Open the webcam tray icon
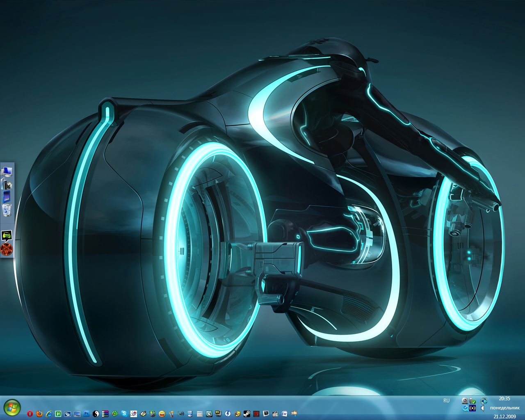Screen dimensions: 525x420 pyautogui.click(x=465, y=401)
